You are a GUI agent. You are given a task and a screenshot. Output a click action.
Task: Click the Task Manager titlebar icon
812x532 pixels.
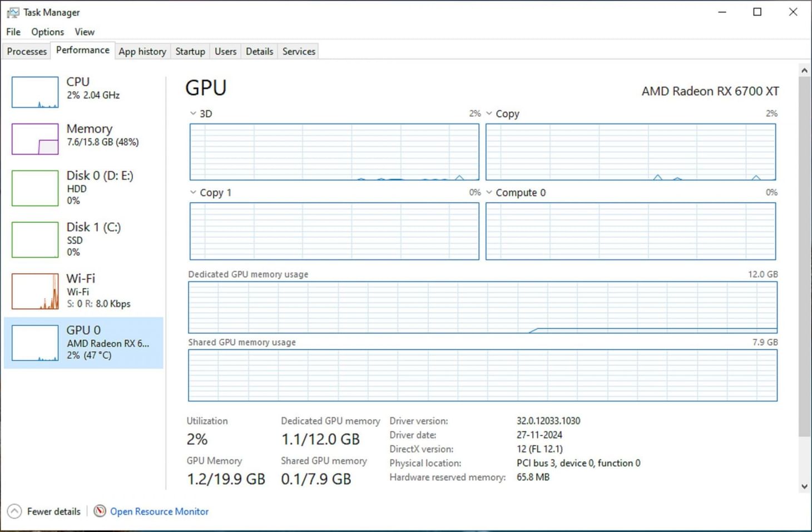pyautogui.click(x=12, y=12)
